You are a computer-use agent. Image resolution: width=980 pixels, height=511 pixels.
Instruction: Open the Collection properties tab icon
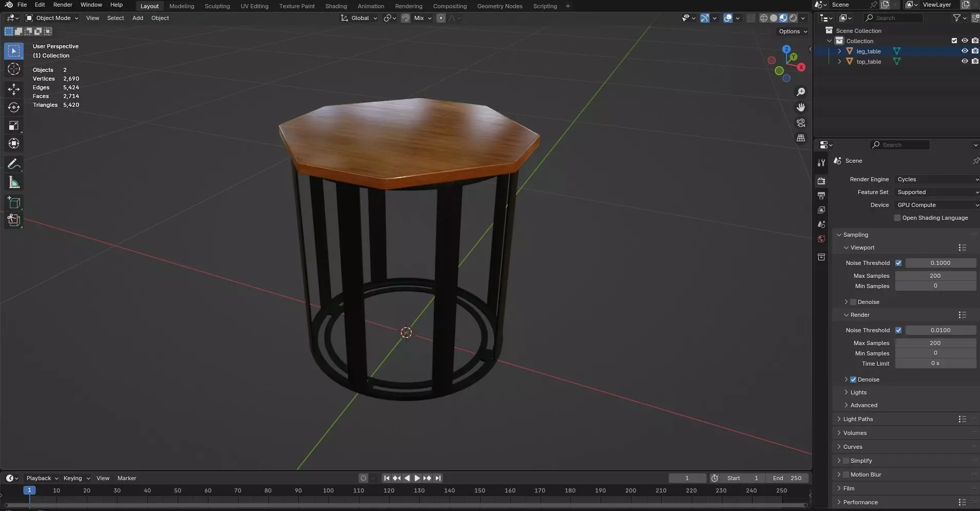(x=821, y=257)
